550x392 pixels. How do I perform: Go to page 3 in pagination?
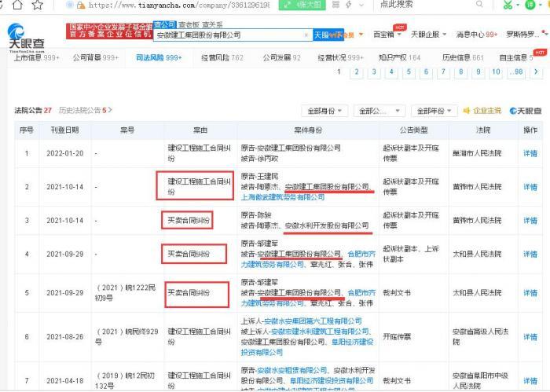pos(374,72)
